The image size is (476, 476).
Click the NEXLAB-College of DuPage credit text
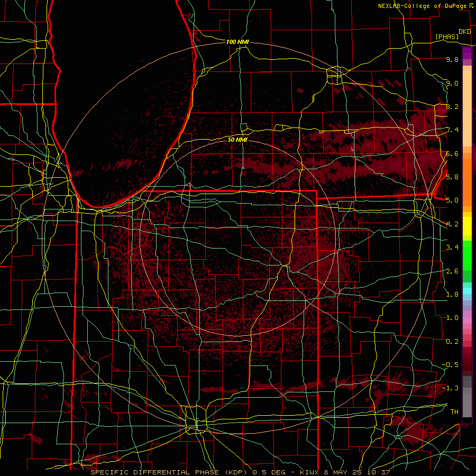422,6
